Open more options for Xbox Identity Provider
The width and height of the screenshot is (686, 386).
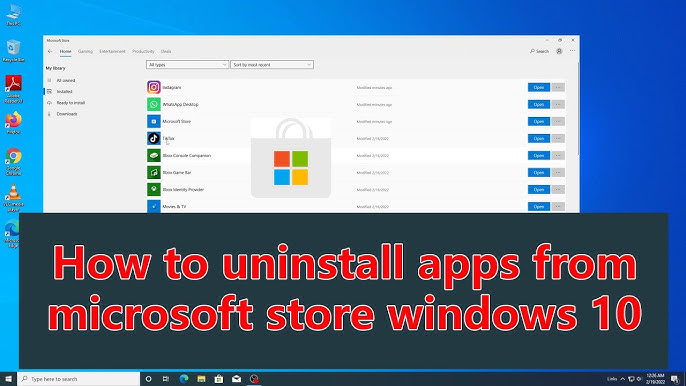point(558,190)
